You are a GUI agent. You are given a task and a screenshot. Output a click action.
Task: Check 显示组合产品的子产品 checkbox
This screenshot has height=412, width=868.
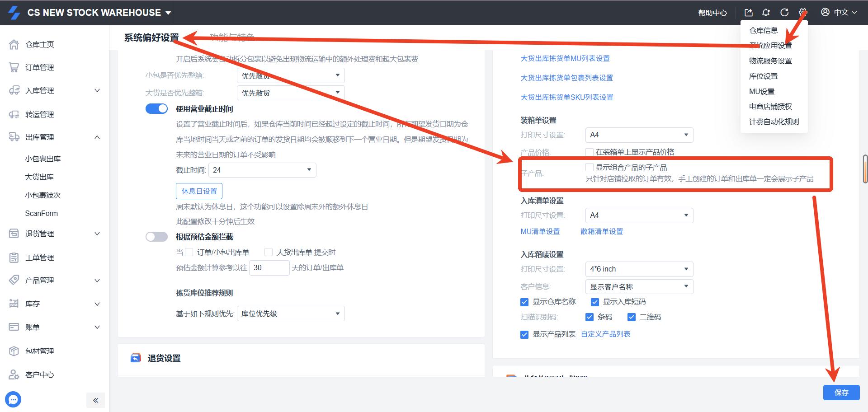[x=590, y=167]
